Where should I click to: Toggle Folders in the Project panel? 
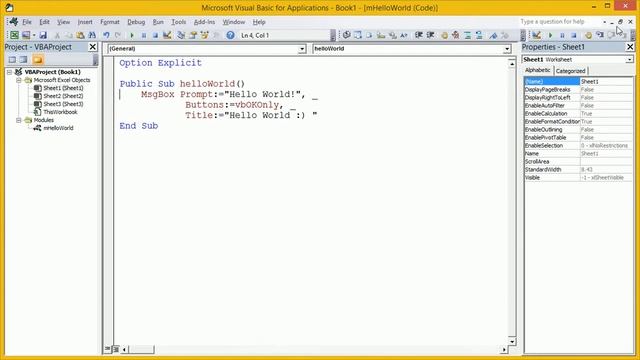coord(38,60)
